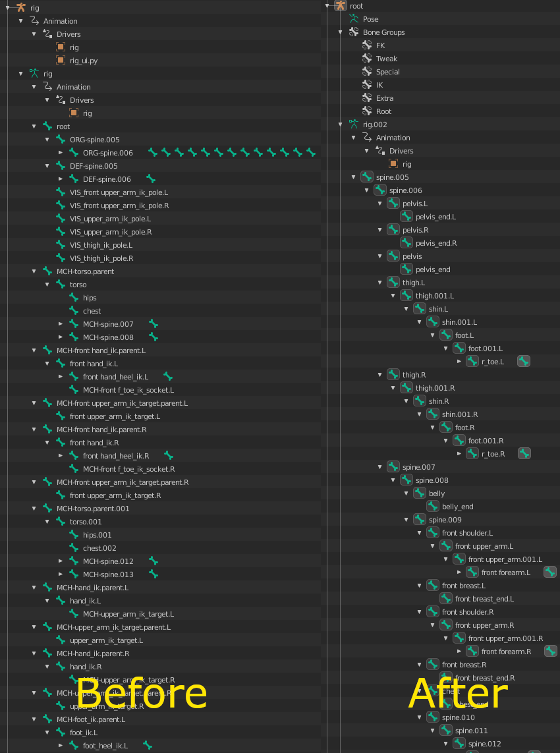Click the bone icon for spine.005
The width and height of the screenshot is (560, 753).
(x=367, y=177)
